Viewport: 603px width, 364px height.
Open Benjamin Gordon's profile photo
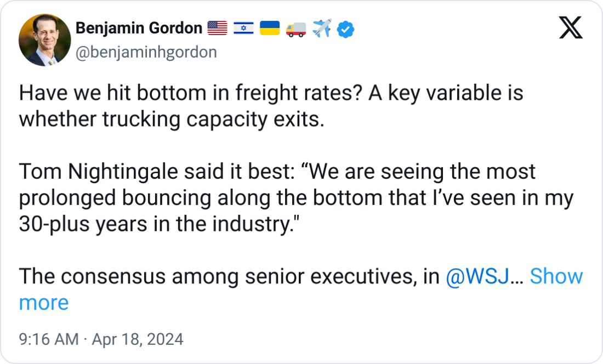[x=44, y=40]
